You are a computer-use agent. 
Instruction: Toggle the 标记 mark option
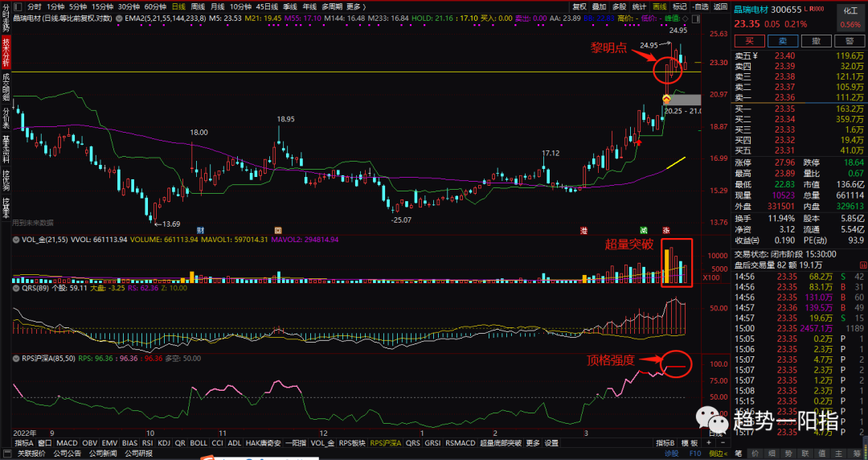pyautogui.click(x=679, y=6)
